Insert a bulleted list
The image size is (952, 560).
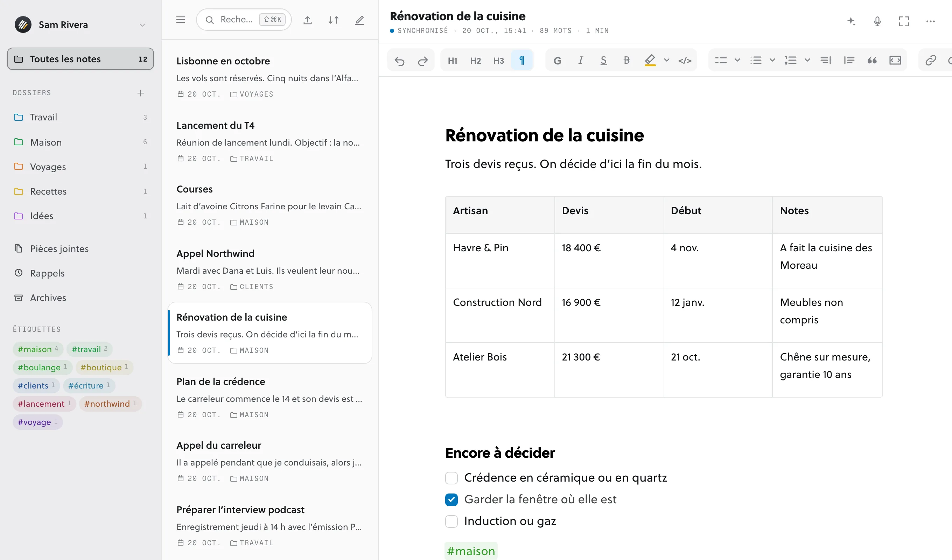coord(756,61)
